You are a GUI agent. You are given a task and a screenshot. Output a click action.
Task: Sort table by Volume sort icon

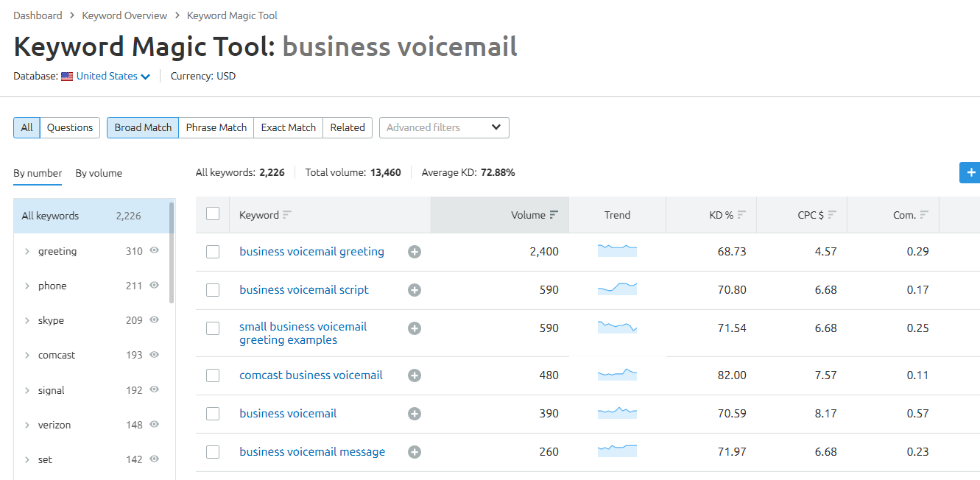coord(554,215)
